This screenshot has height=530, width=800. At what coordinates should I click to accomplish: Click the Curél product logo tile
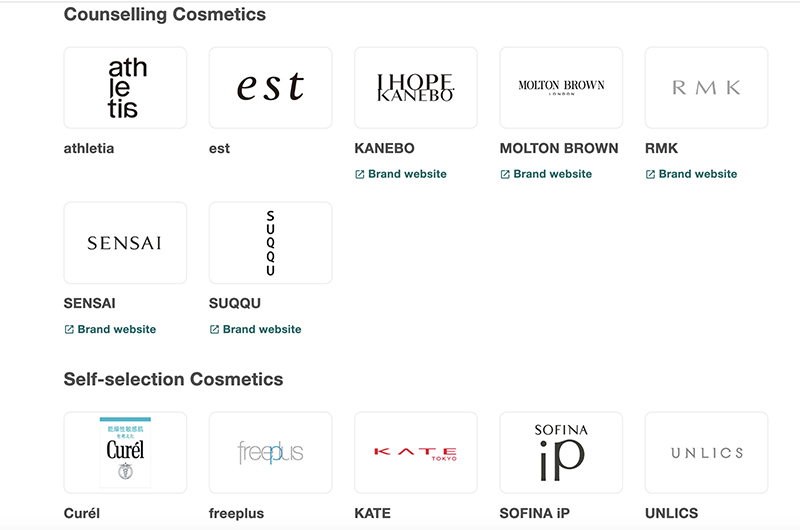pos(125,453)
